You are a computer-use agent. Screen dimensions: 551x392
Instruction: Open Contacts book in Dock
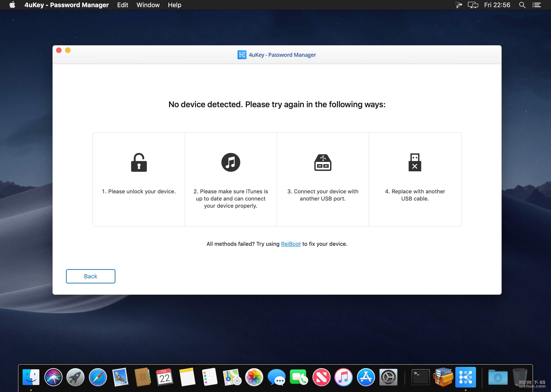(x=142, y=377)
